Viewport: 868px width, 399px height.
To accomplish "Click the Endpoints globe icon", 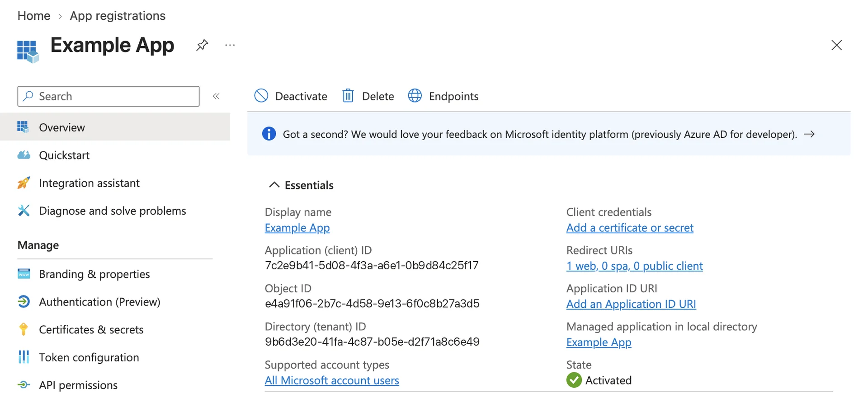I will (x=415, y=96).
